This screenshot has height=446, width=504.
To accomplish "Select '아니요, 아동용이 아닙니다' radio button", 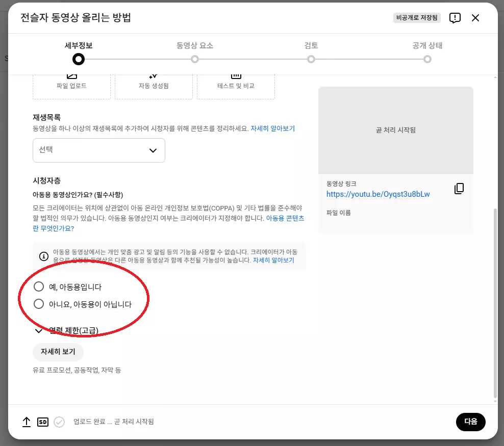I will (39, 304).
